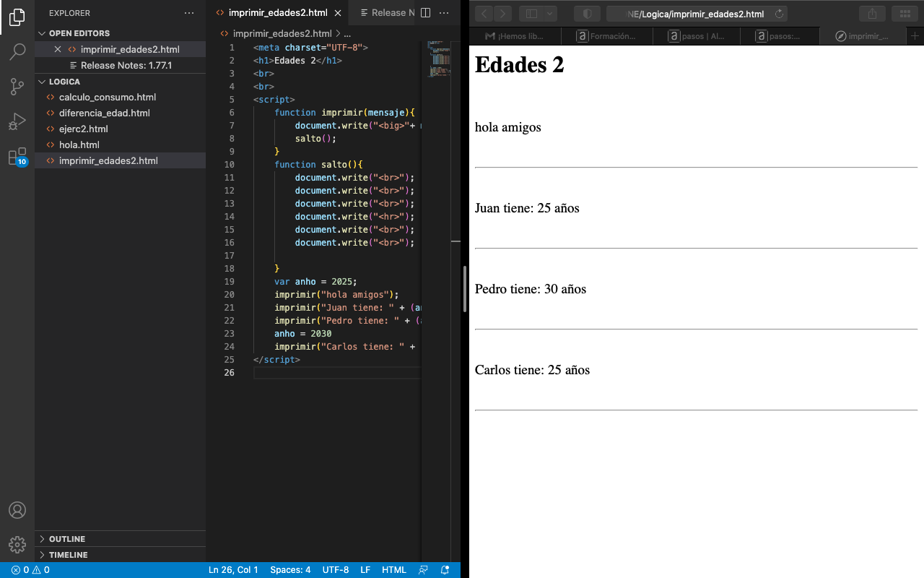
Task: Open ejerc2.html in Explorer
Action: [x=120, y=129]
